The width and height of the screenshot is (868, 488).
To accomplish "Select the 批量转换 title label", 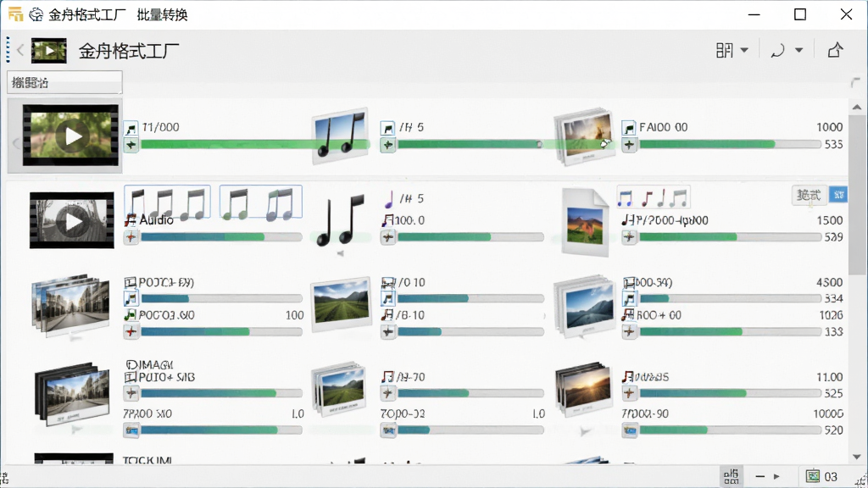I will point(162,14).
